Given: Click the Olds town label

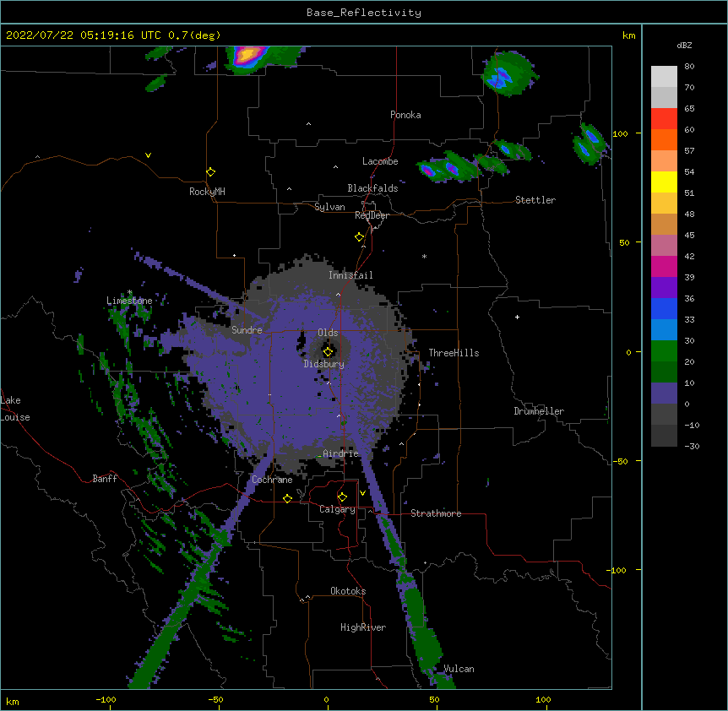Looking at the screenshot, I should coord(328,333).
